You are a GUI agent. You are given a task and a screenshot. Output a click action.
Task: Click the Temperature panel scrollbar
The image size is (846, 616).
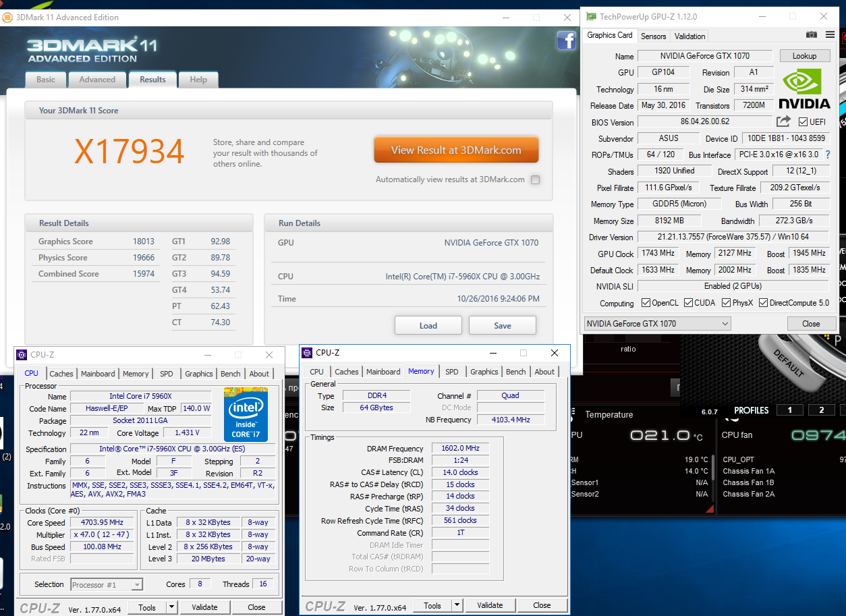click(x=712, y=478)
